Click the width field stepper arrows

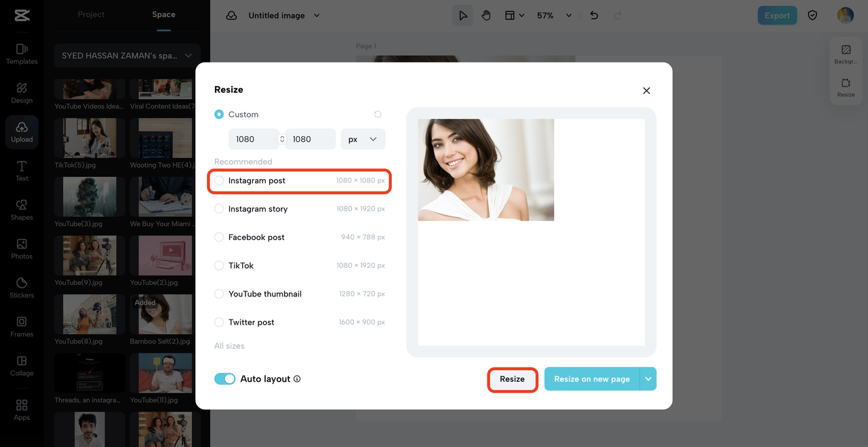[282, 139]
